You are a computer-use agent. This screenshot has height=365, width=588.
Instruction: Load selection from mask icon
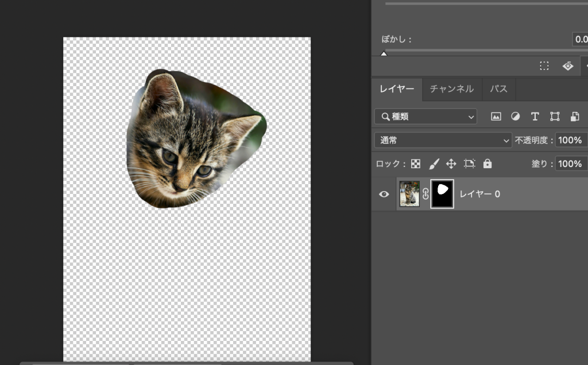point(544,66)
